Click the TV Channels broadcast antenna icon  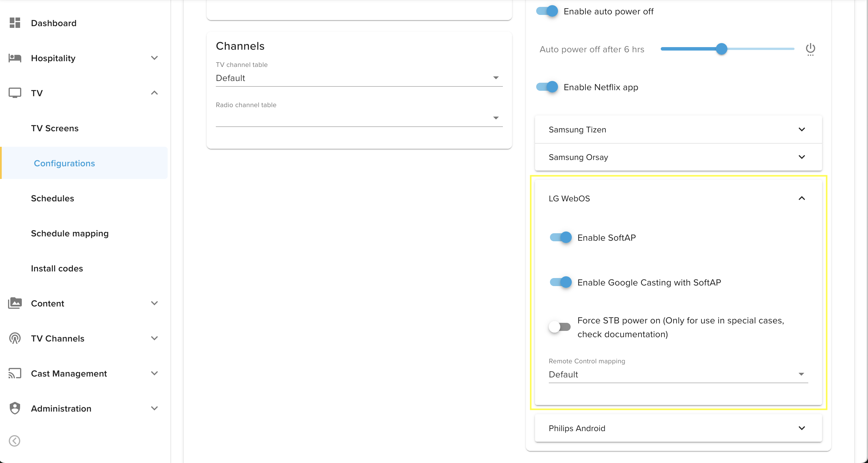click(15, 338)
